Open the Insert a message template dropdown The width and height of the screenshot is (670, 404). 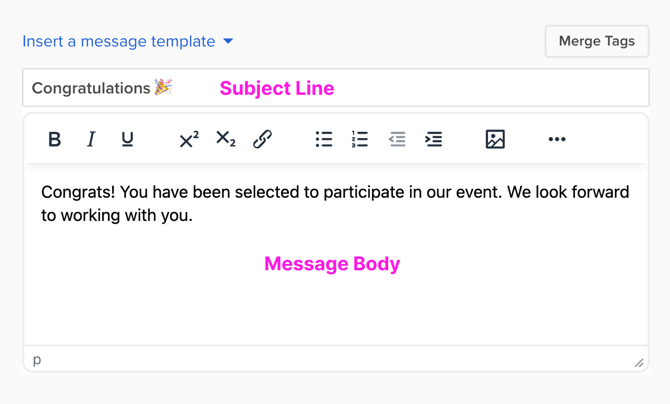click(119, 41)
